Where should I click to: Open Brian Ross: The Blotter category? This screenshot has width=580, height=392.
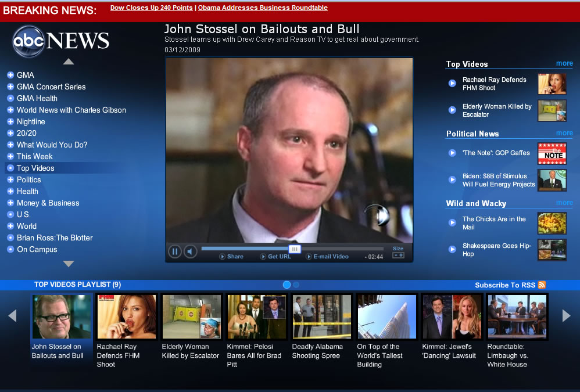tap(55, 238)
